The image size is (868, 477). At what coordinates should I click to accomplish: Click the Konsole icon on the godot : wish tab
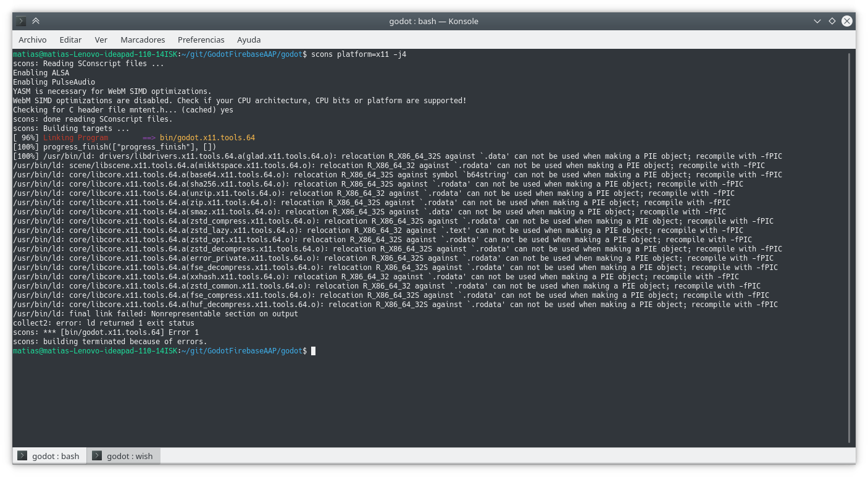pyautogui.click(x=97, y=456)
